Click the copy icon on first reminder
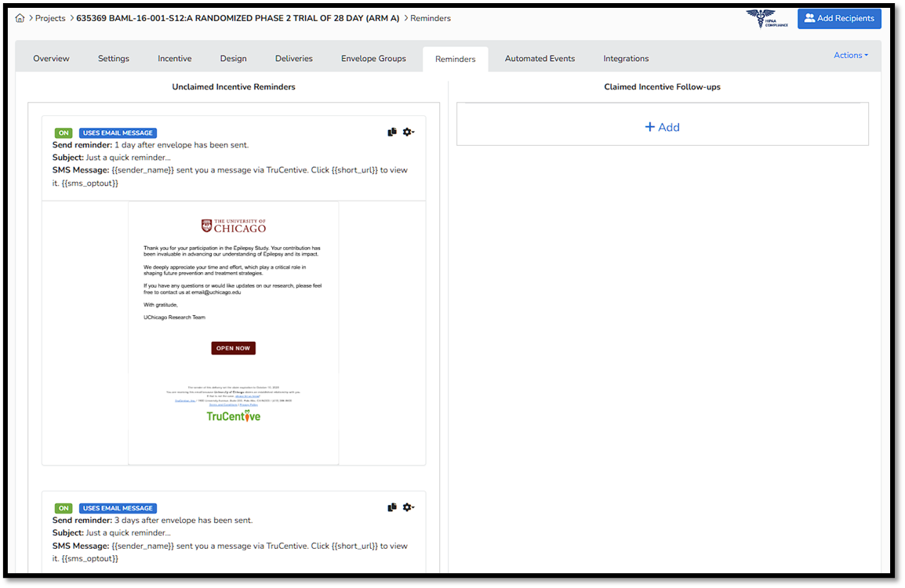This screenshot has height=588, width=905. click(392, 132)
